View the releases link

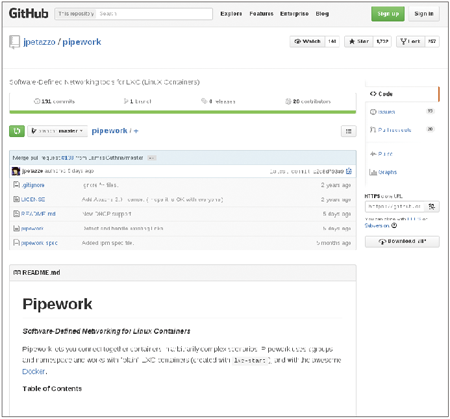[218, 101]
